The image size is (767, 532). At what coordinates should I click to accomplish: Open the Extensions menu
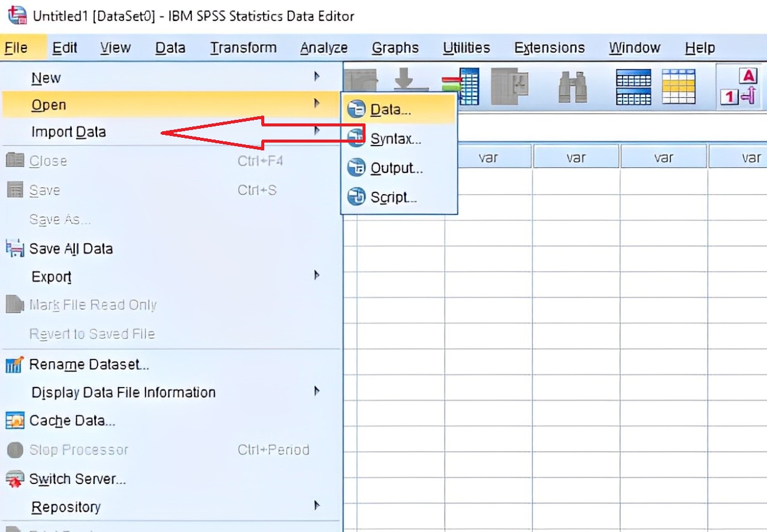point(549,48)
